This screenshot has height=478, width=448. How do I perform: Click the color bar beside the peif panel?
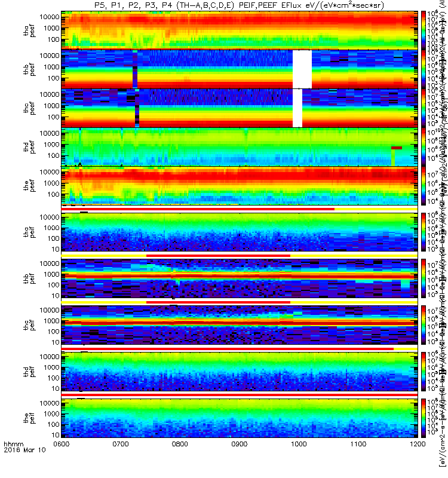click(x=424, y=418)
